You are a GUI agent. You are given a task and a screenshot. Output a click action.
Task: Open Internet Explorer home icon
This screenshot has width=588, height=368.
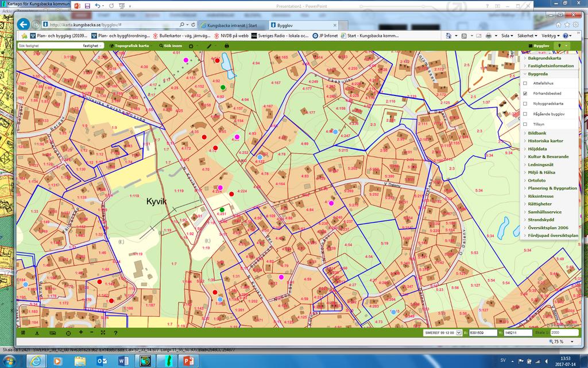(558, 25)
